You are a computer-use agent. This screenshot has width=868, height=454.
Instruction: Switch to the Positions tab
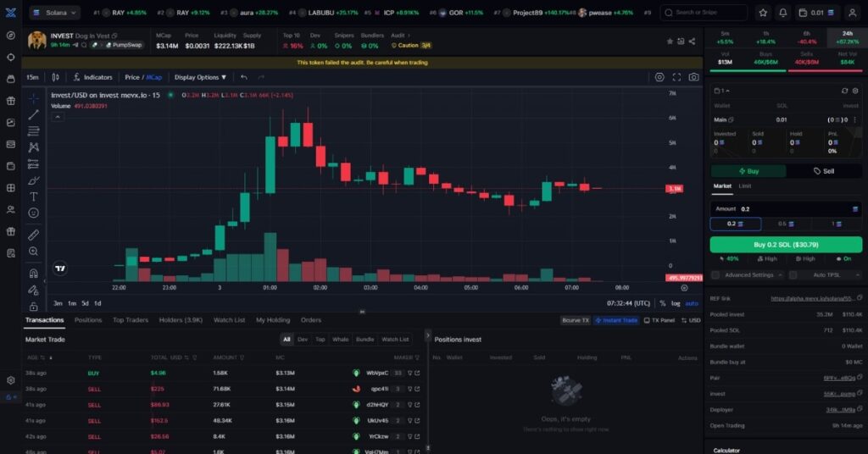pyautogui.click(x=88, y=320)
